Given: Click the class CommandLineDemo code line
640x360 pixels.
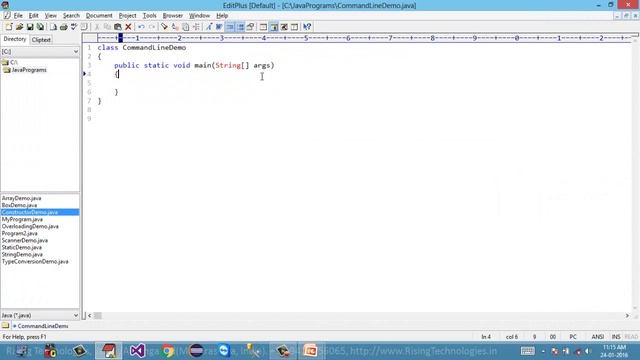Looking at the screenshot, I should click(x=142, y=47).
